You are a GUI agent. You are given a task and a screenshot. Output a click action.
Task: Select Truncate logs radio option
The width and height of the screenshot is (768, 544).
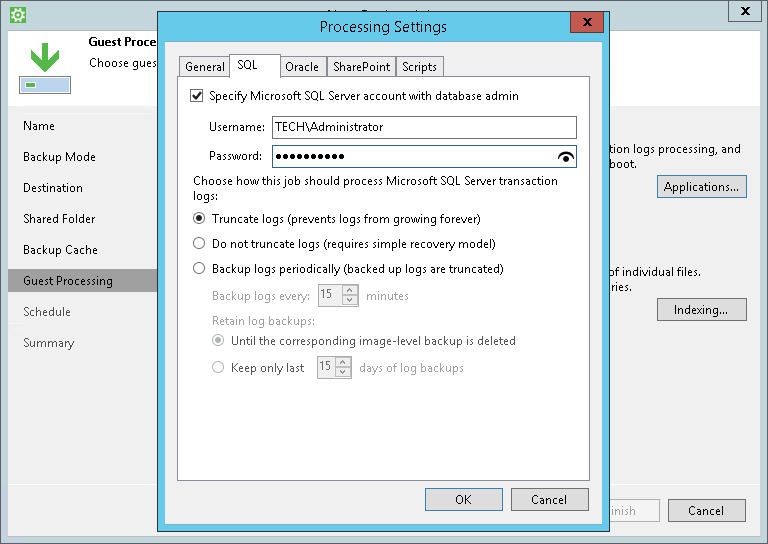pos(199,218)
